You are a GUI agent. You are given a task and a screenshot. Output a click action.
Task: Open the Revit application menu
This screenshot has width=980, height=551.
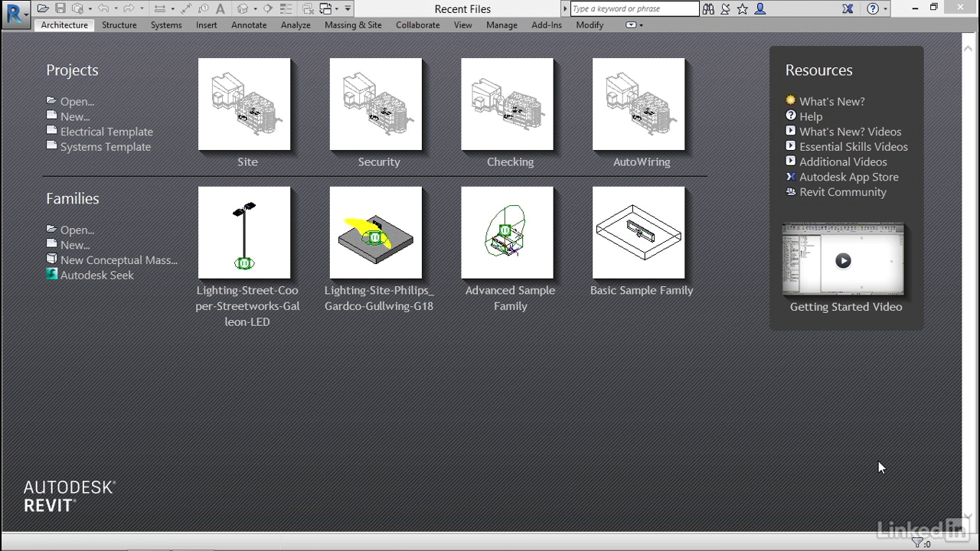[x=15, y=13]
